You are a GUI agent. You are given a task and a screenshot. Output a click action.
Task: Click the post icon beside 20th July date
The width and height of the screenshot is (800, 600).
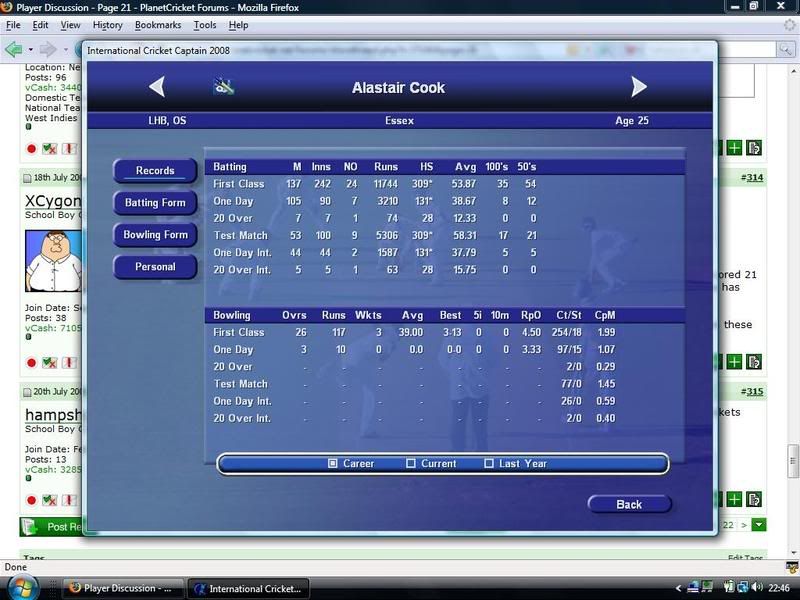27,392
